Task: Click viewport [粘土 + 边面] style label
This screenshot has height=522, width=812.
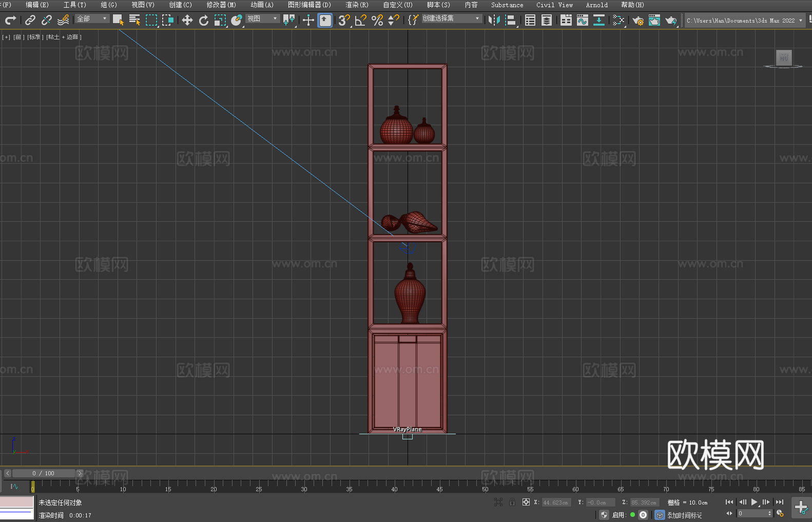Action: [x=64, y=37]
